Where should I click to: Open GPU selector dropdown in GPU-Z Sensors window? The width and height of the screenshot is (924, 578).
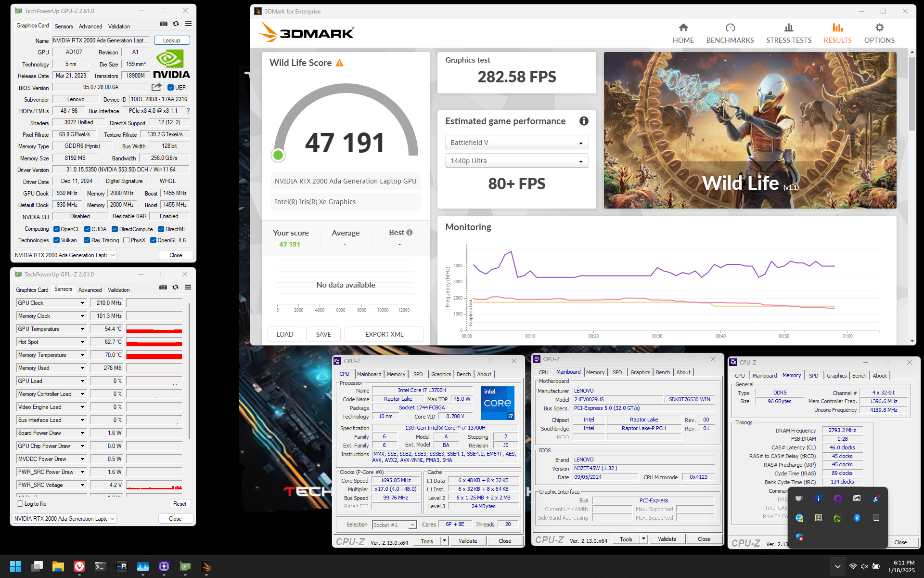[64, 519]
